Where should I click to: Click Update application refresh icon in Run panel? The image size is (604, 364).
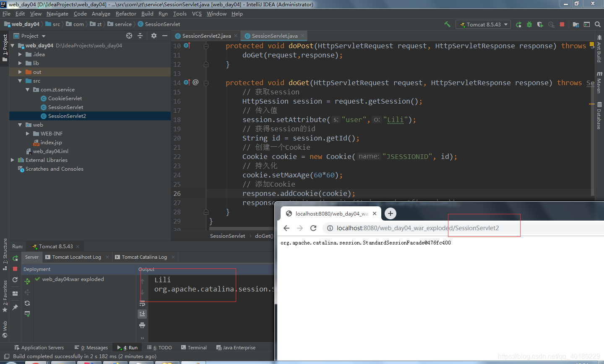click(x=15, y=280)
